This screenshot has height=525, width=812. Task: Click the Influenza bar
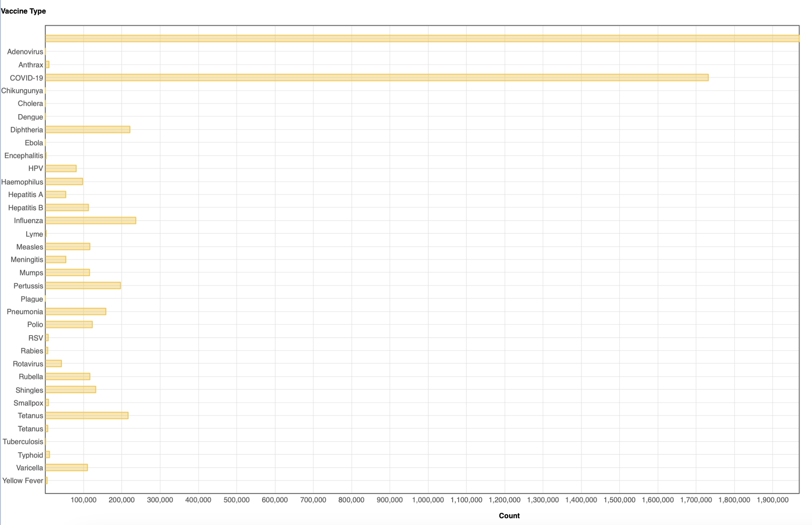coord(91,221)
